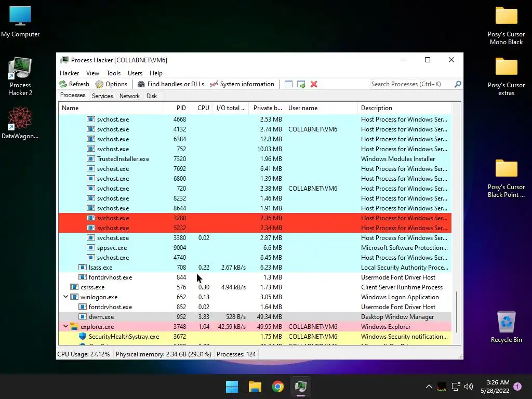Select the svchost.exe PID 4668 row

[255, 119]
